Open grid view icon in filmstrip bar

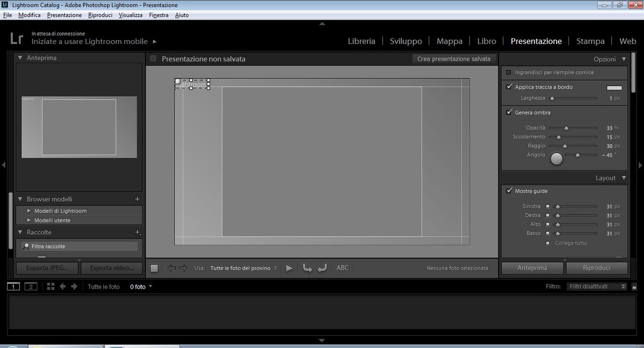click(x=50, y=286)
